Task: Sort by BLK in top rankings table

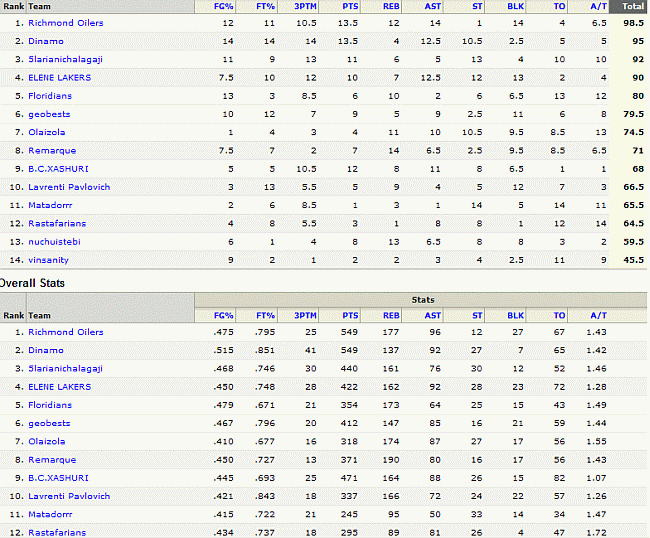Action: 515,6
